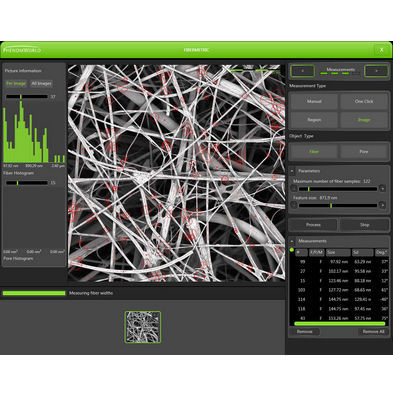Select measurement row number 114

(x=339, y=299)
